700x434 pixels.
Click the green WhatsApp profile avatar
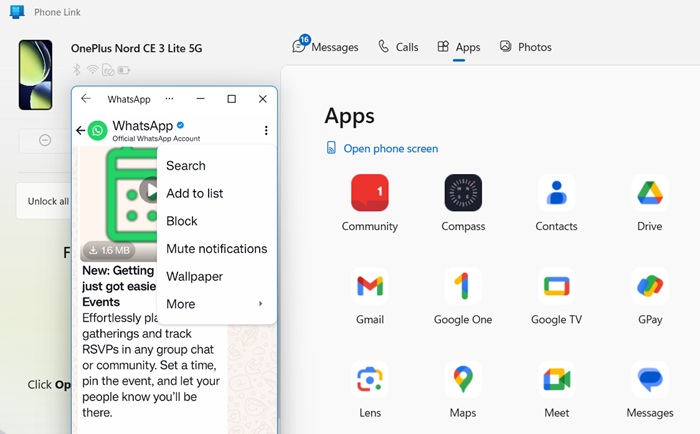97,130
